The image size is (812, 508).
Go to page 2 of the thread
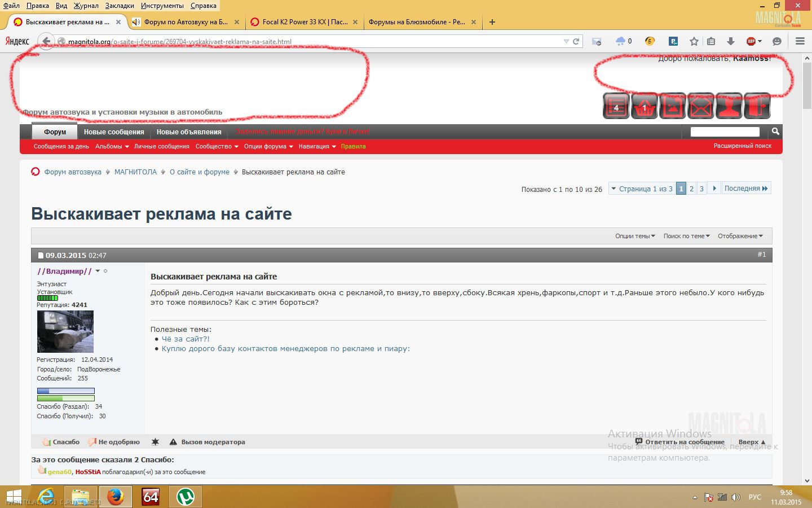coord(691,189)
